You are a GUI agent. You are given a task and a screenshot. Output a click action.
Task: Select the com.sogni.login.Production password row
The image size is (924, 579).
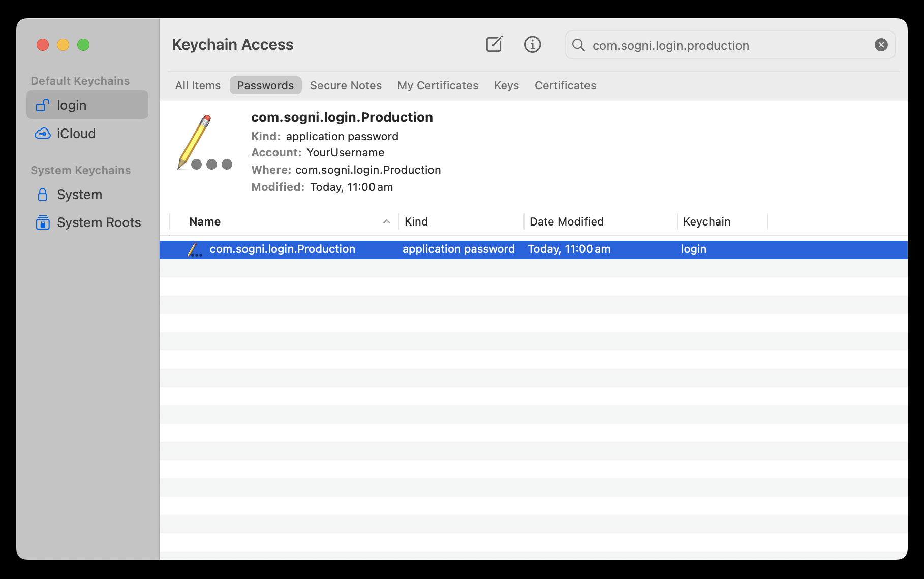click(x=282, y=249)
